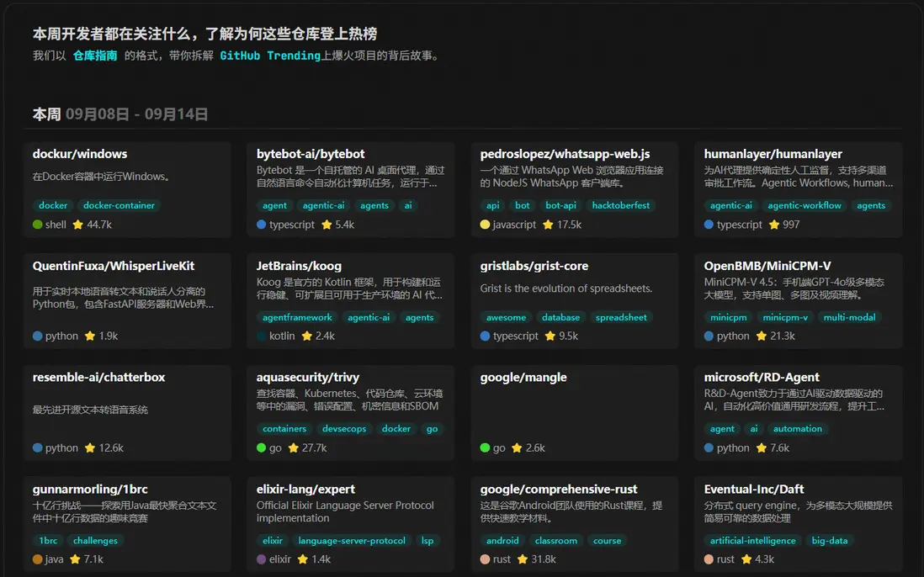The width and height of the screenshot is (924, 577).
Task: Select the docker-container tag
Action: click(x=119, y=205)
